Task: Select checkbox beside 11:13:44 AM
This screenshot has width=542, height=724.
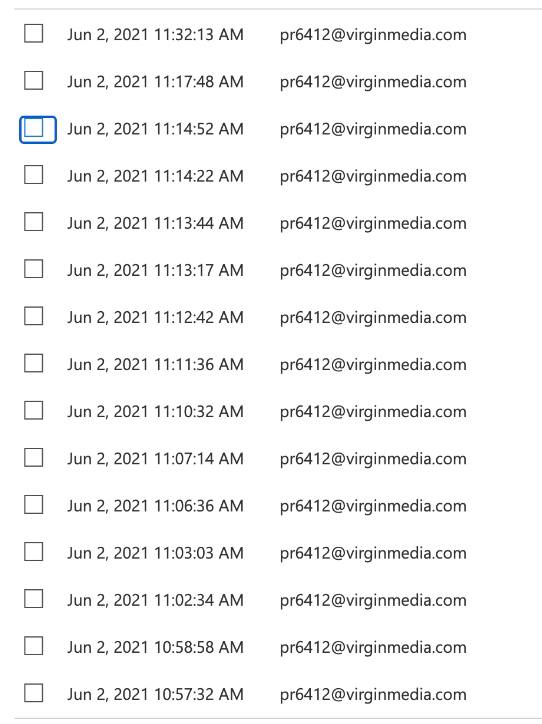Action: (34, 222)
